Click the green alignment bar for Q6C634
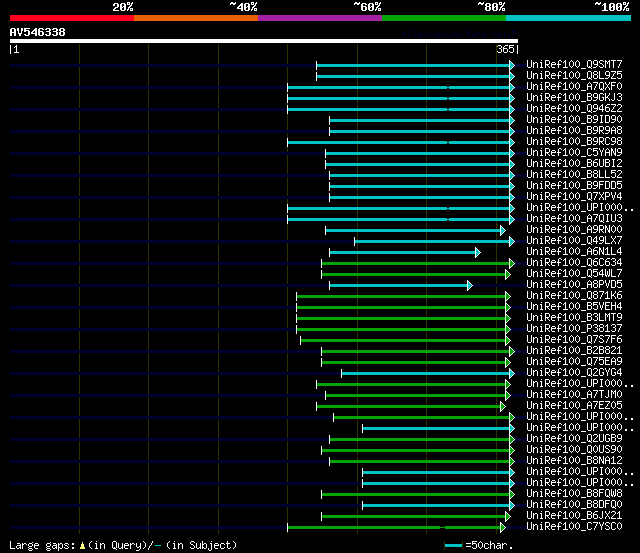This screenshot has height=553, width=640. tap(416, 264)
